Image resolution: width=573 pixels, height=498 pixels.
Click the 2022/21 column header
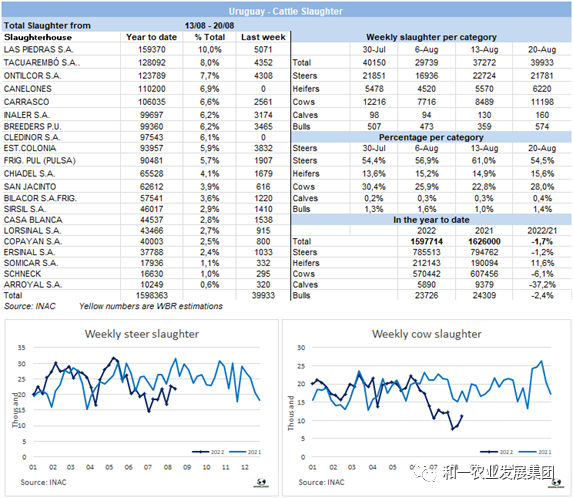click(542, 231)
